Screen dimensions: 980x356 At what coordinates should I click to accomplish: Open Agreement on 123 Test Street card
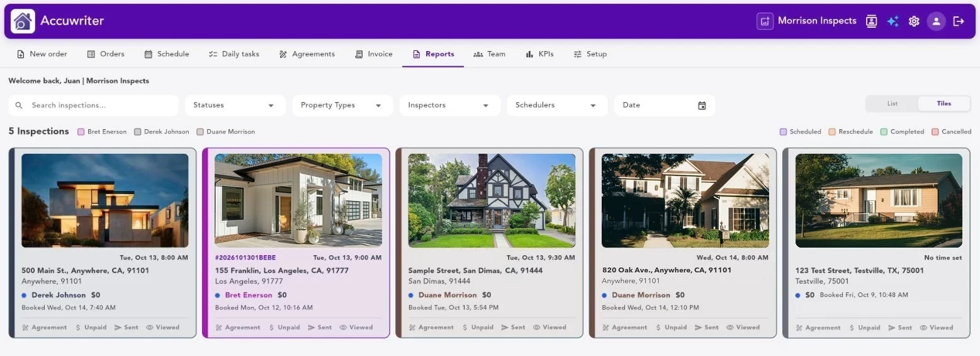[x=818, y=328]
